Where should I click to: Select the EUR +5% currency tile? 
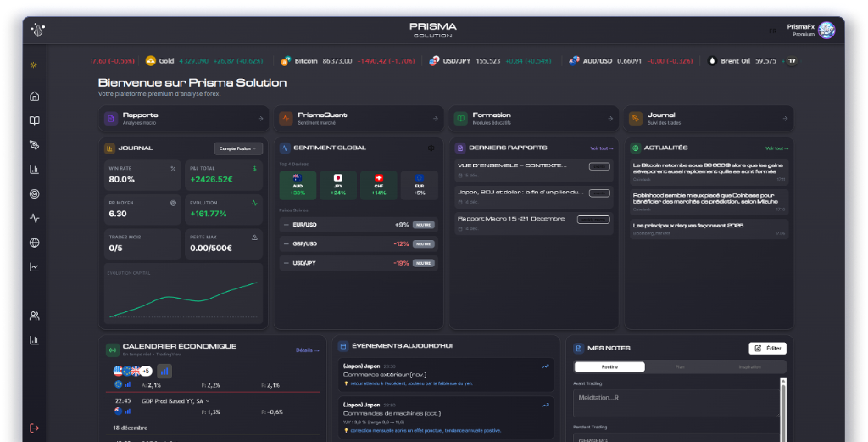[419, 185]
